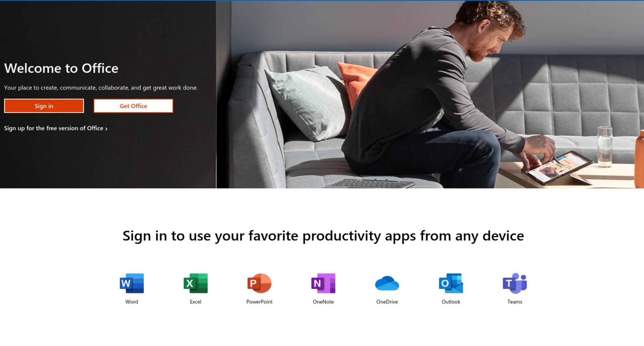Screen dimensions: 644x346
Task: Select the Word label text
Action: (x=132, y=302)
